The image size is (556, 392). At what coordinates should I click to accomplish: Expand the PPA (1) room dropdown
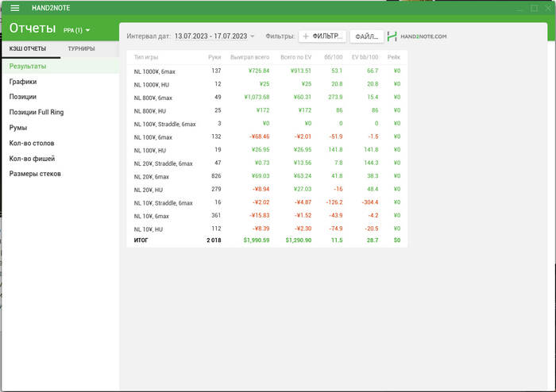coord(76,30)
